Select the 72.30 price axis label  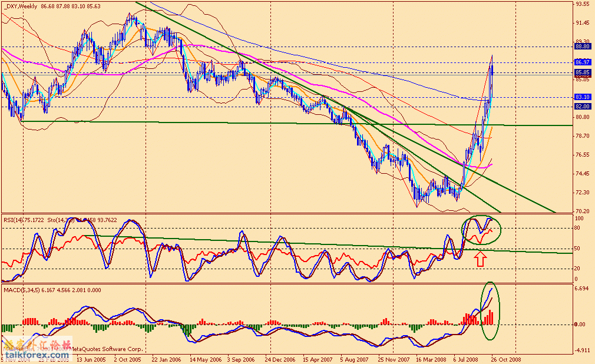tap(583, 193)
